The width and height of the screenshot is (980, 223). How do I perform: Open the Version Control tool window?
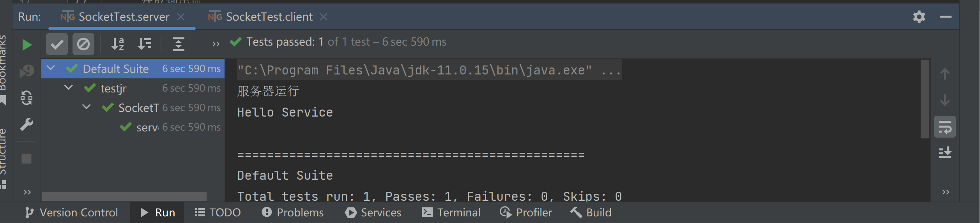(x=71, y=212)
